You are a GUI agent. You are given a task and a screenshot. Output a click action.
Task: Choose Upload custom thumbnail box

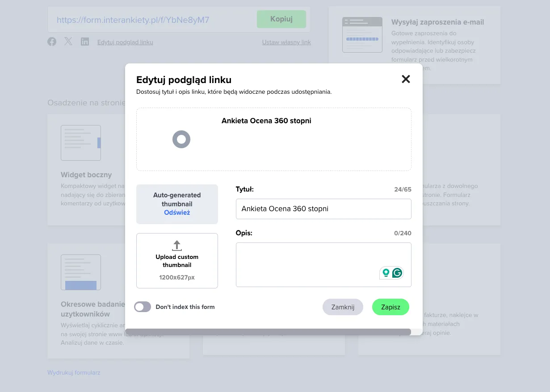coord(177,261)
